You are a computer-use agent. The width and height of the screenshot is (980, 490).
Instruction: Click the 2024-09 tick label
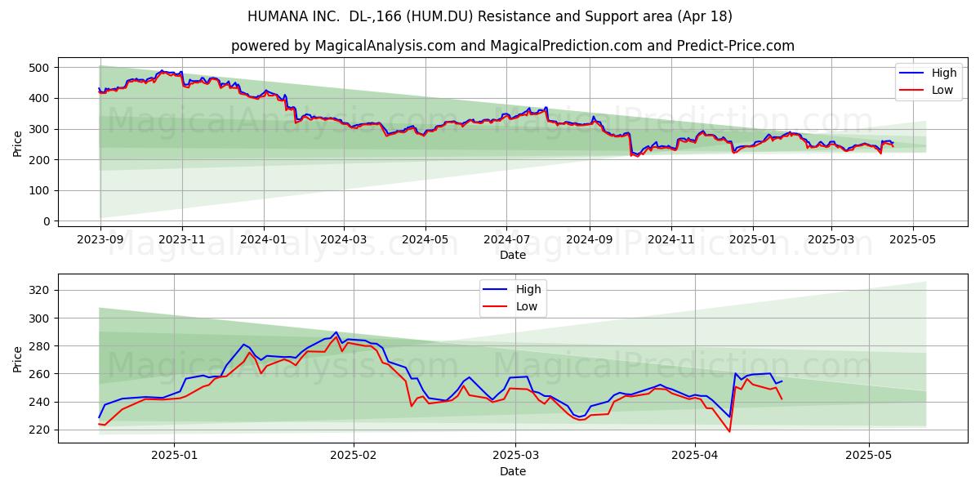pyautogui.click(x=589, y=240)
